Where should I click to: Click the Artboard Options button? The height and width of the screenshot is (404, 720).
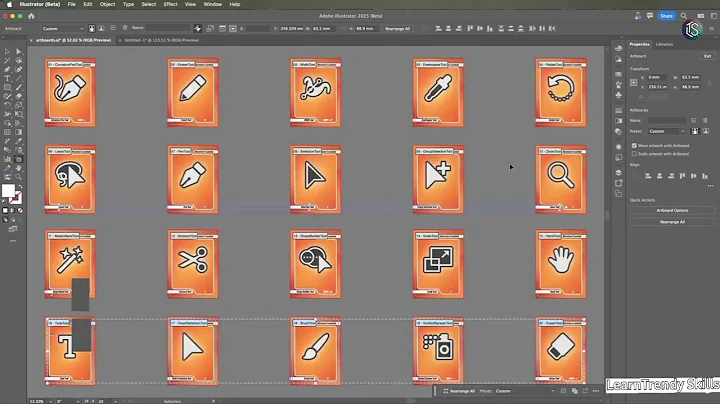coord(672,211)
